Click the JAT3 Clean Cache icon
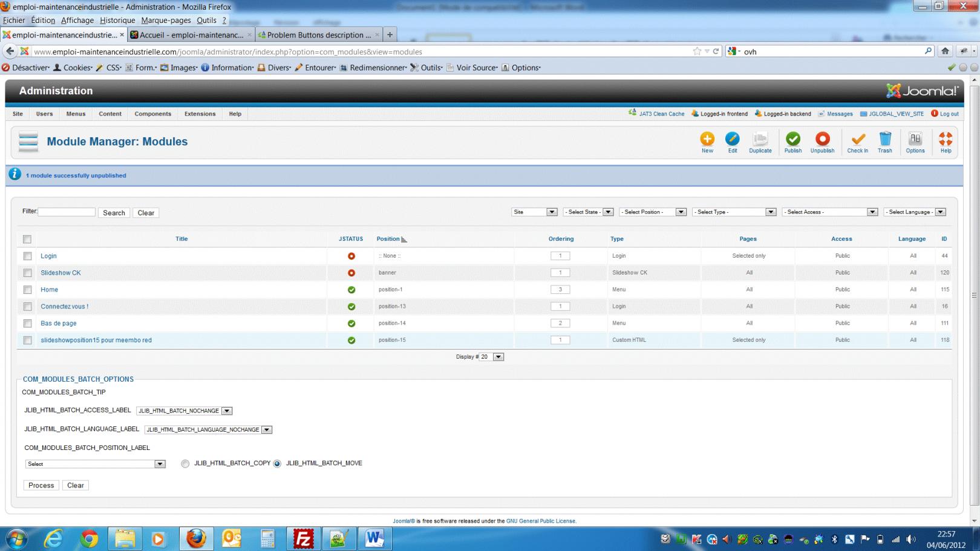Screen dimensions: 980x551 [633, 114]
